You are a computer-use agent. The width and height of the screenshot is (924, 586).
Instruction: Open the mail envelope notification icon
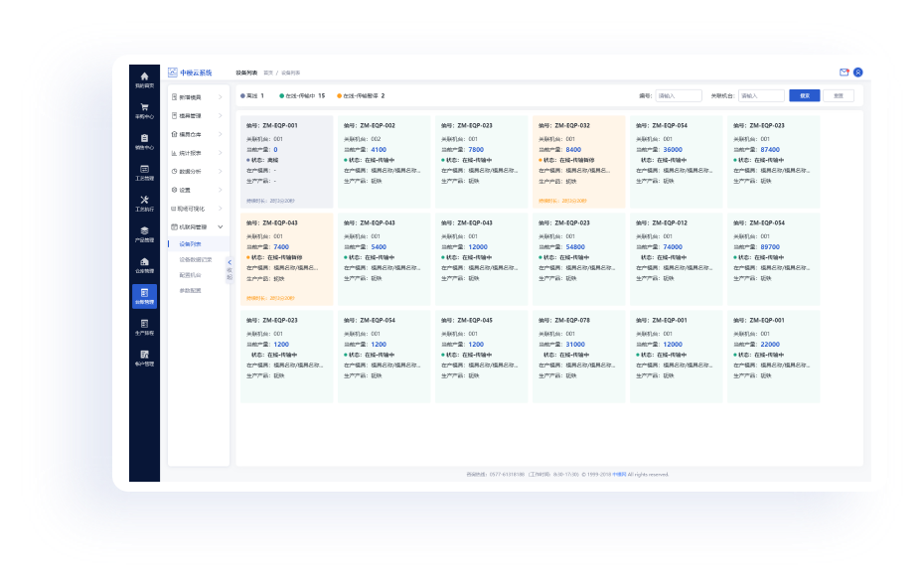click(844, 73)
